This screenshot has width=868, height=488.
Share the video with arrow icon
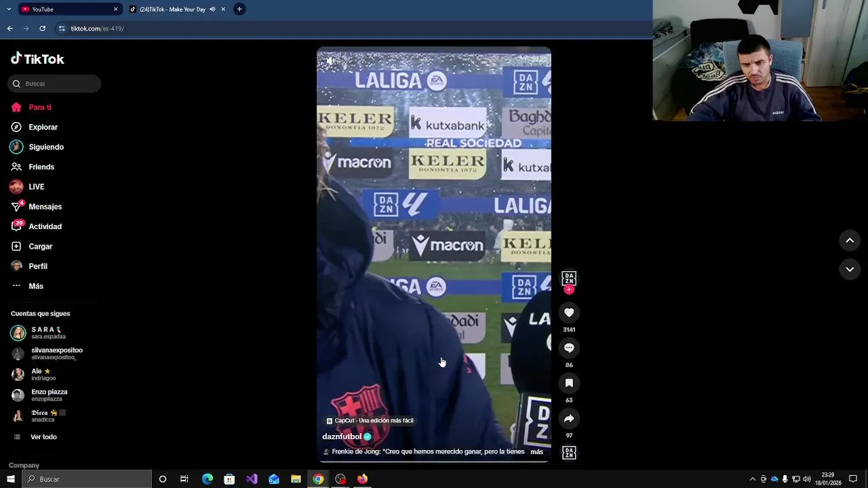(x=569, y=418)
